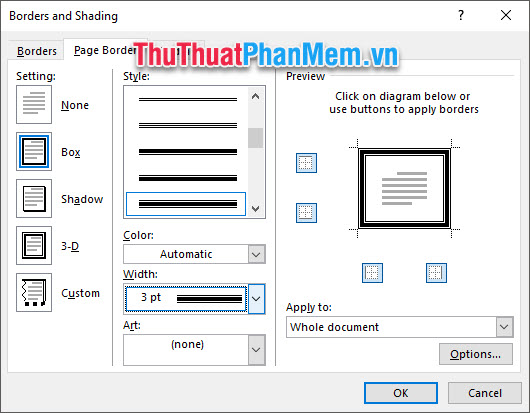Open the Color dropdown showing Automatic
Viewport: 530px width, 413px height.
[x=194, y=254]
